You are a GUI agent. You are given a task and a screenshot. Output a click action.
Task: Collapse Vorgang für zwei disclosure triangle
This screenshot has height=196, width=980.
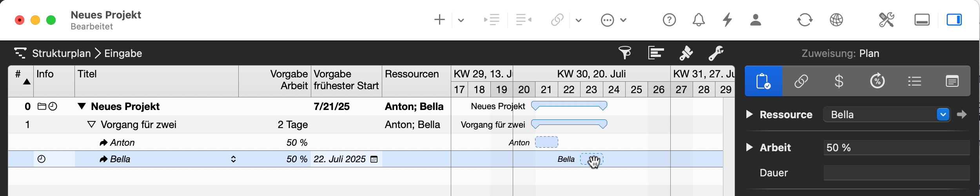(x=91, y=125)
